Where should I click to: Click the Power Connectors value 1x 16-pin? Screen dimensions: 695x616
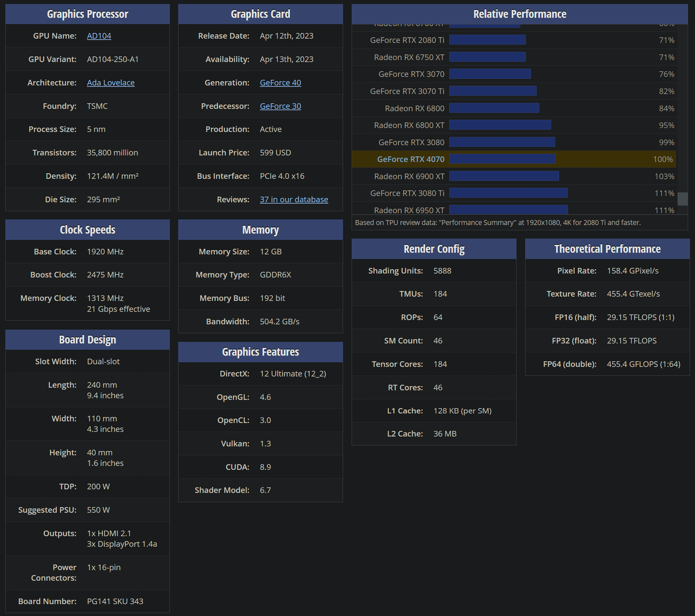pyautogui.click(x=104, y=567)
